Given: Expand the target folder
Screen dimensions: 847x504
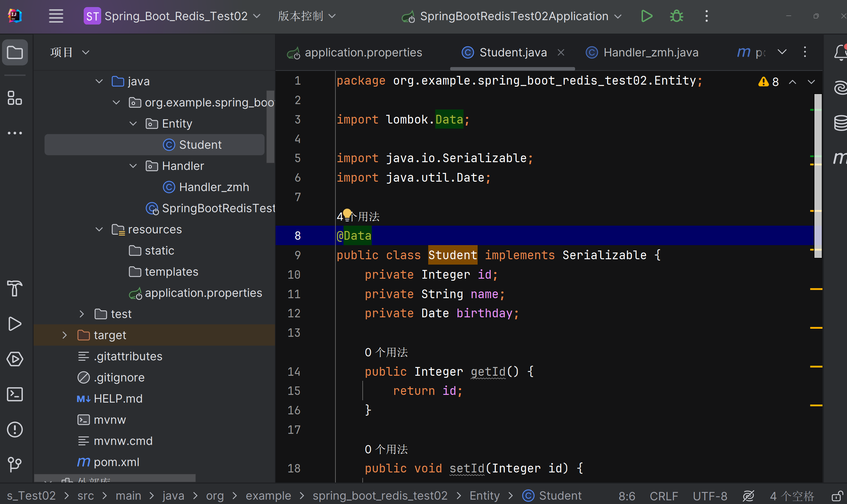Looking at the screenshot, I should 65,335.
